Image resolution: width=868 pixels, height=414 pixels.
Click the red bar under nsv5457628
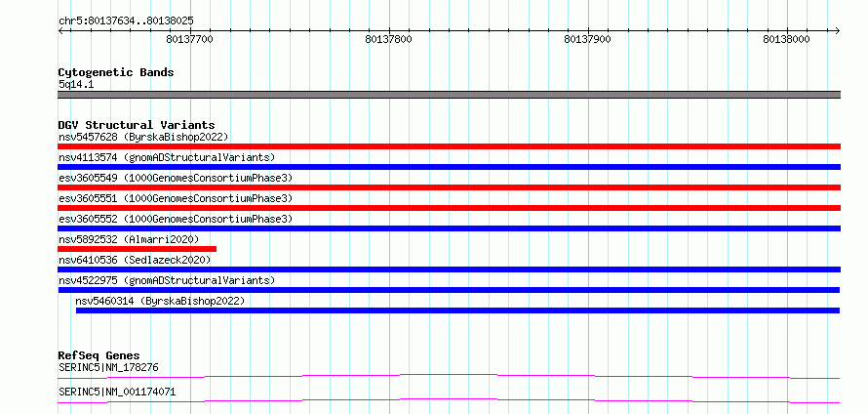tap(449, 146)
